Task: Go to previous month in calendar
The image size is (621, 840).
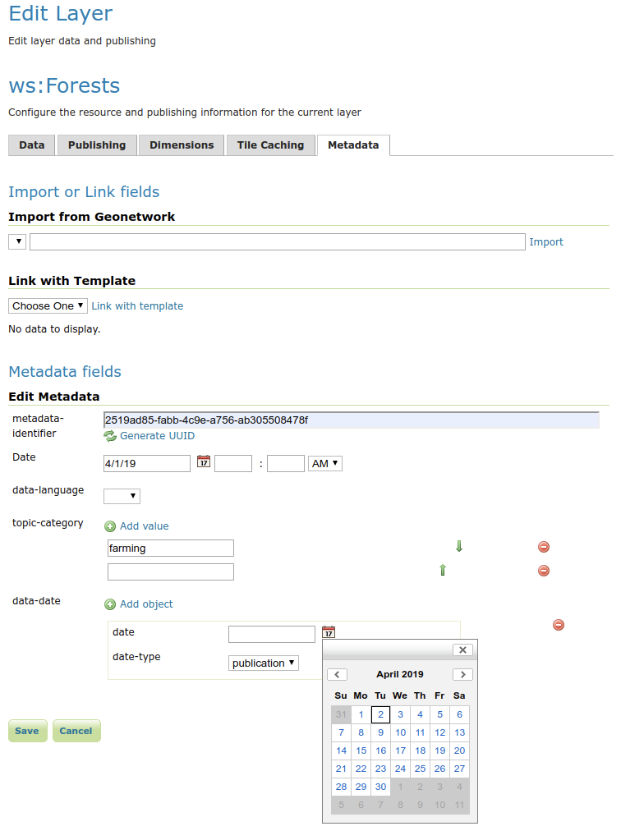Action: 337,674
